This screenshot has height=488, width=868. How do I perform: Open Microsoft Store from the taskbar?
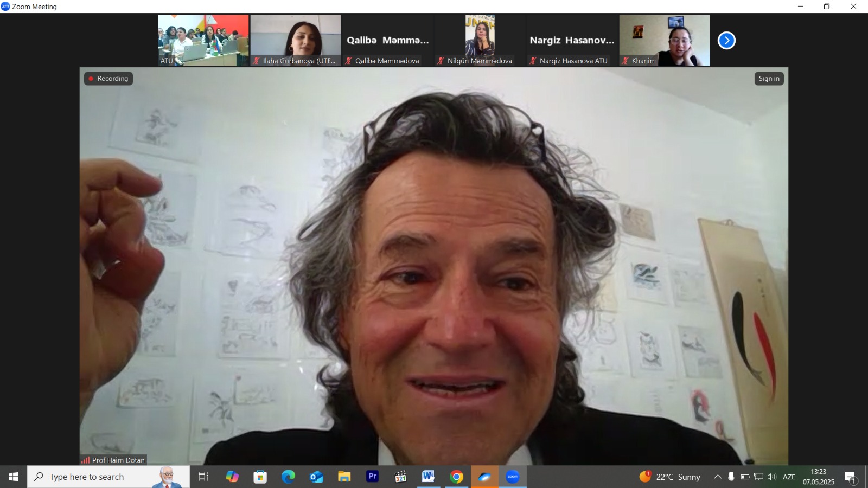(260, 477)
